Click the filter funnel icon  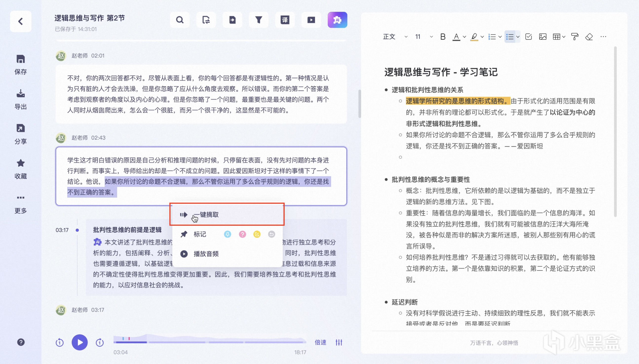[259, 20]
